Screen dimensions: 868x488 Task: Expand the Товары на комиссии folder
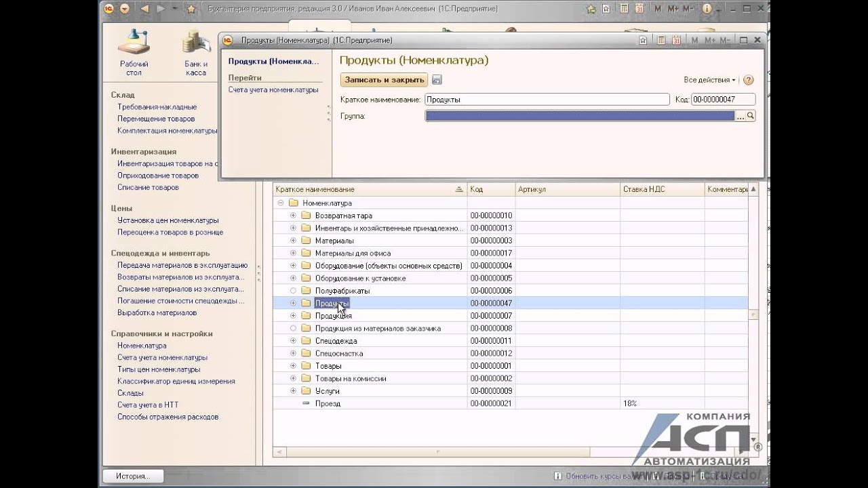point(293,378)
